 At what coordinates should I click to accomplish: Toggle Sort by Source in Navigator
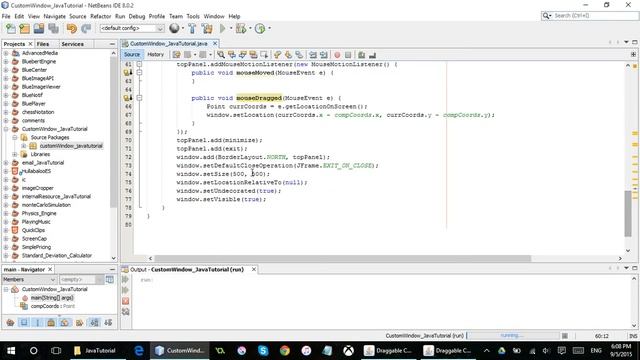point(108,323)
